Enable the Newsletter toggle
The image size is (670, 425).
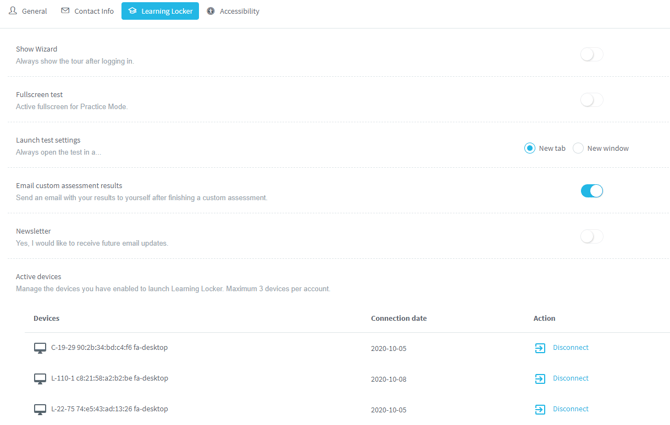click(x=592, y=237)
